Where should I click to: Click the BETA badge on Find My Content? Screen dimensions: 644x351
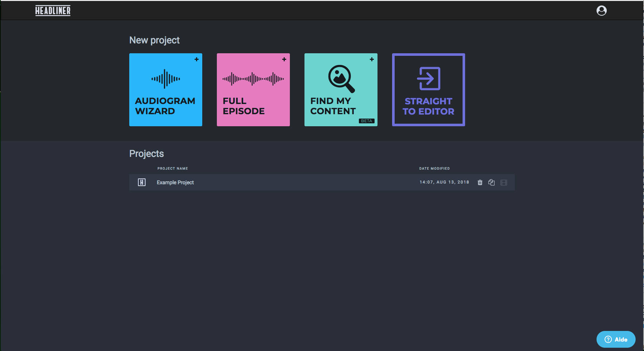[x=367, y=121]
